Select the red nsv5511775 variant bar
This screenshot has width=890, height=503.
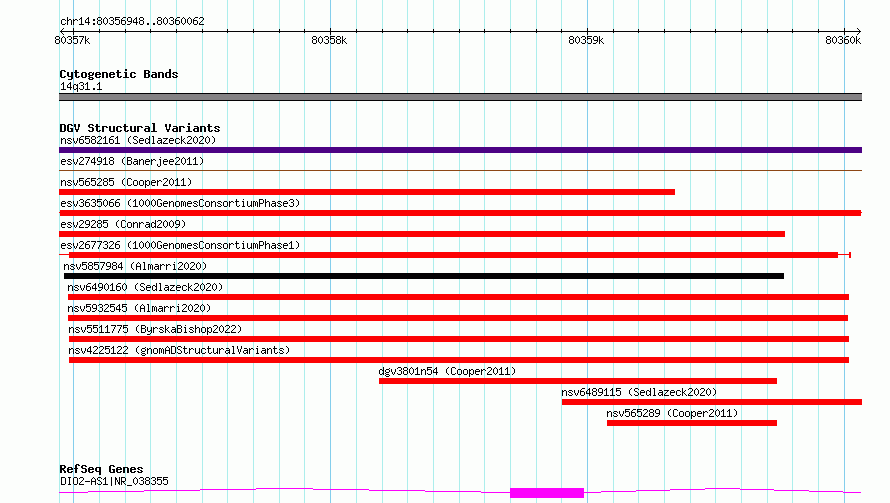click(459, 339)
